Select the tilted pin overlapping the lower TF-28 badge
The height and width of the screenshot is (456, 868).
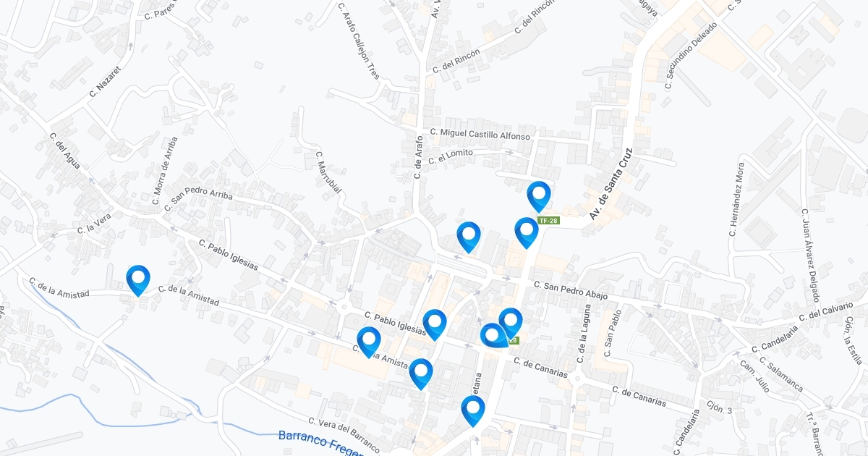pos(495,337)
